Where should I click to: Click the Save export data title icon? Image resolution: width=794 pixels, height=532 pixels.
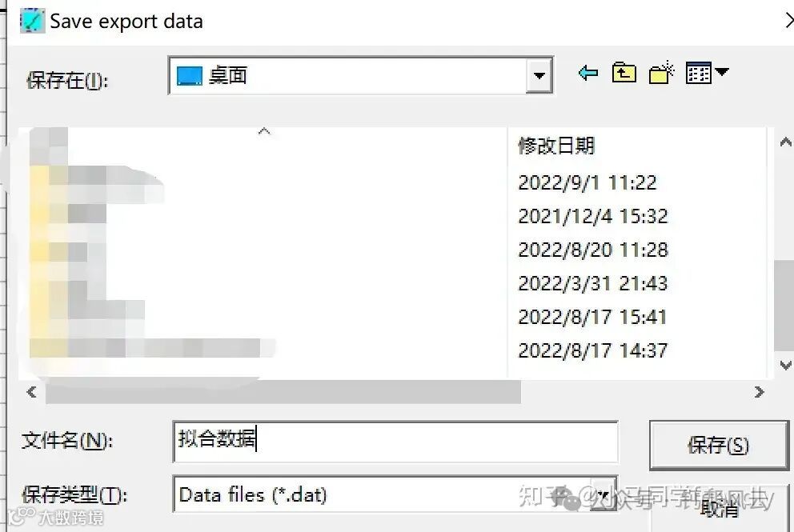point(32,22)
